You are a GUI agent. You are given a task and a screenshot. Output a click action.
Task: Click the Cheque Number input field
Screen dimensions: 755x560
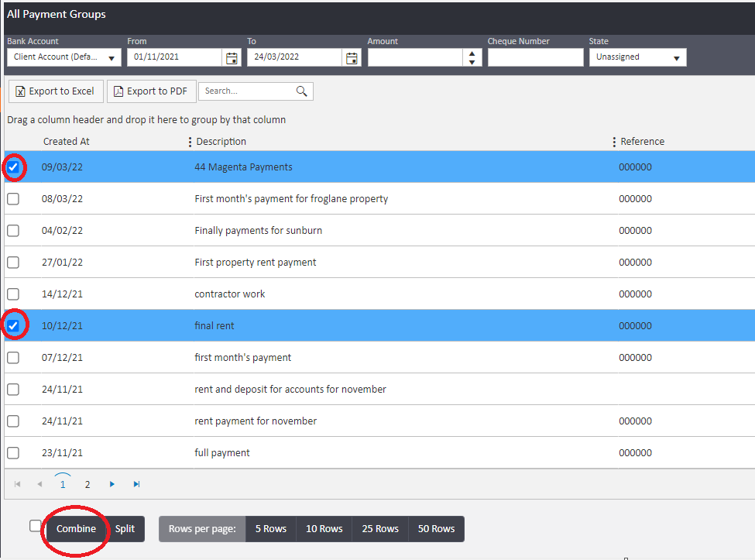[x=535, y=57]
